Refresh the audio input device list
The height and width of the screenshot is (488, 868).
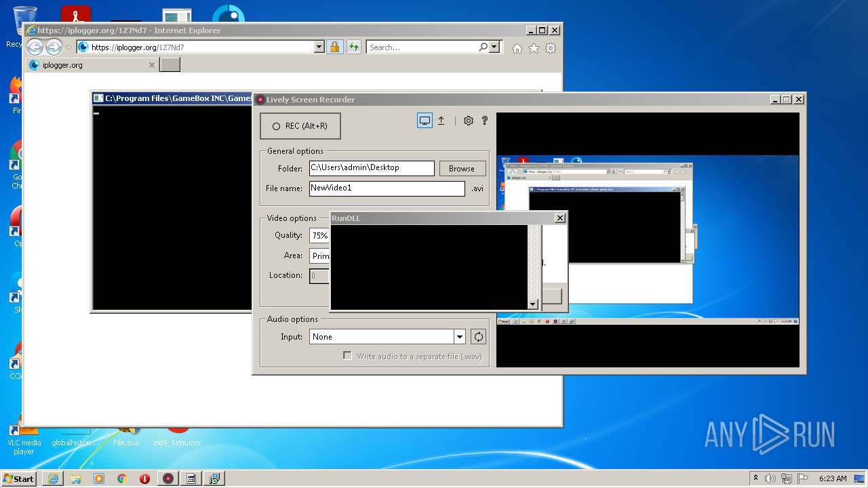(478, 337)
